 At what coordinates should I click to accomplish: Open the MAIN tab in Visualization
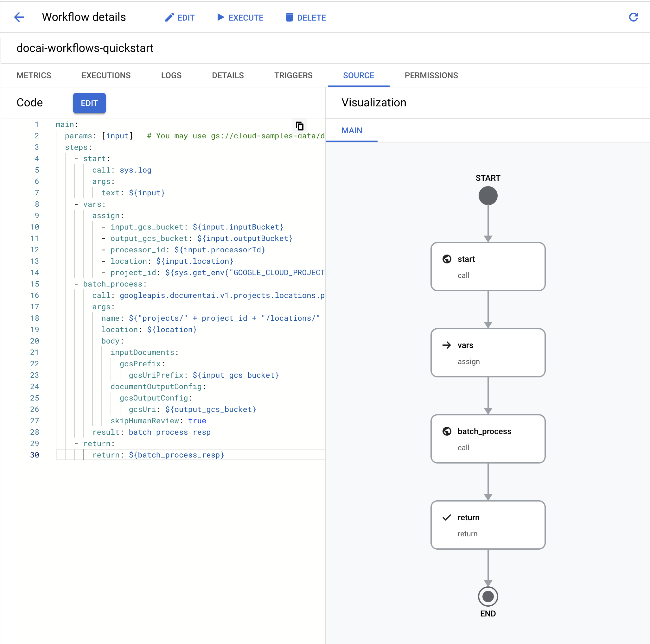[352, 130]
